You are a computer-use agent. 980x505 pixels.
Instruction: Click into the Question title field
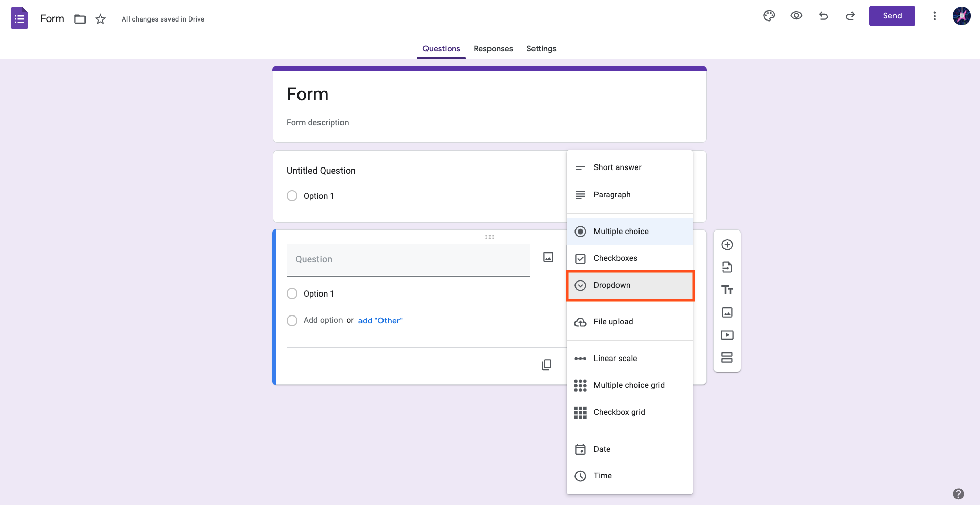tap(408, 260)
